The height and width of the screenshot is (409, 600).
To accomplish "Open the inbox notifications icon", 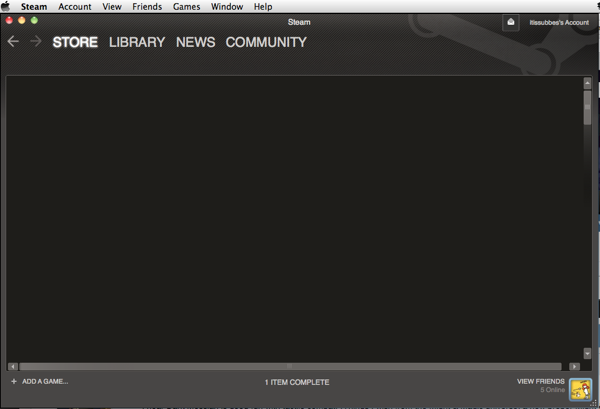I will tap(510, 22).
